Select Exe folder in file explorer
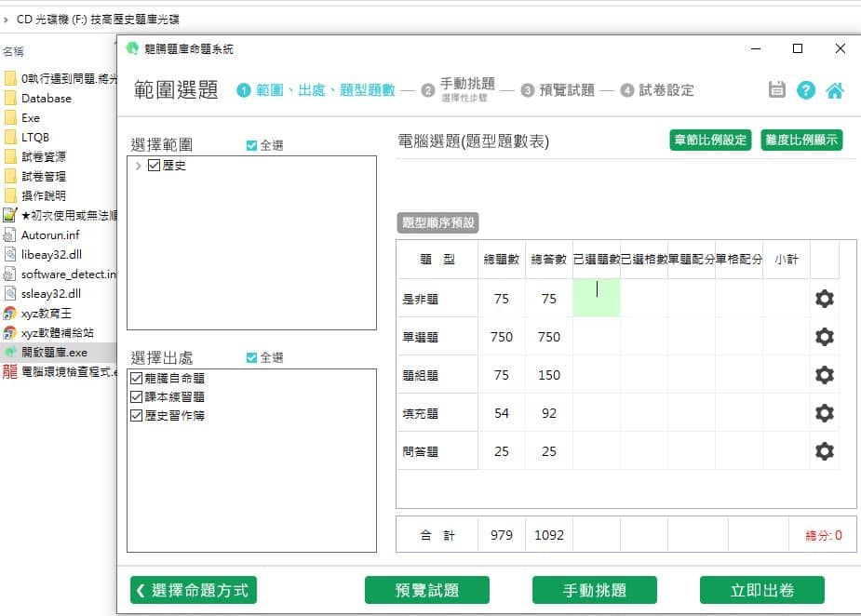 (x=30, y=118)
